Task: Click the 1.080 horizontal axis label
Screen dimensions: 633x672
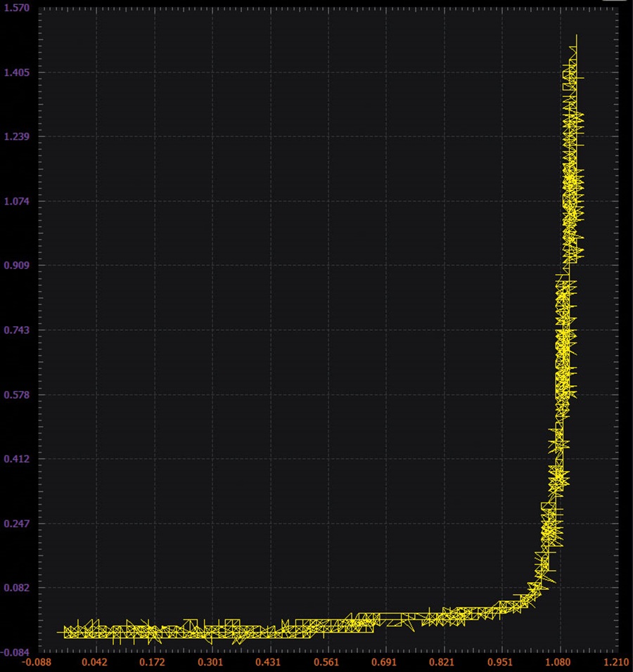Action: (558, 663)
